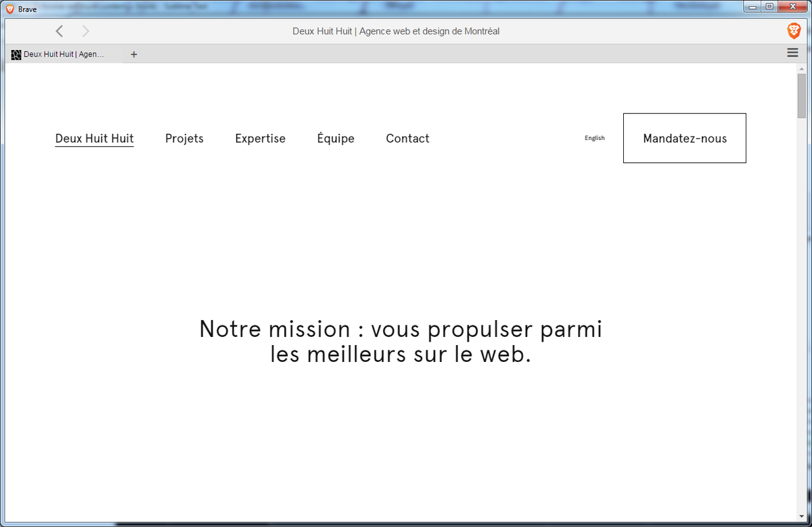Click the back navigation arrow
Viewport: 812px width, 527px height.
[x=59, y=30]
